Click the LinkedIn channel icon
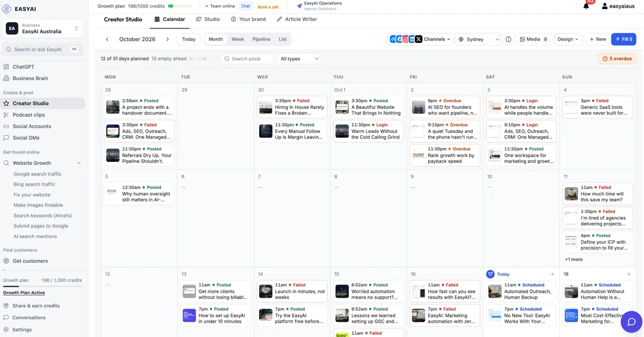644x337 pixels. click(412, 39)
